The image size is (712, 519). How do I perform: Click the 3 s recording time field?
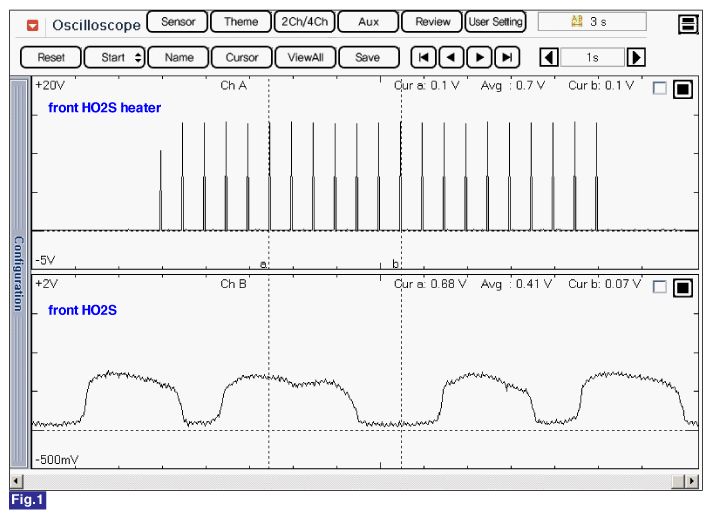coord(591,21)
